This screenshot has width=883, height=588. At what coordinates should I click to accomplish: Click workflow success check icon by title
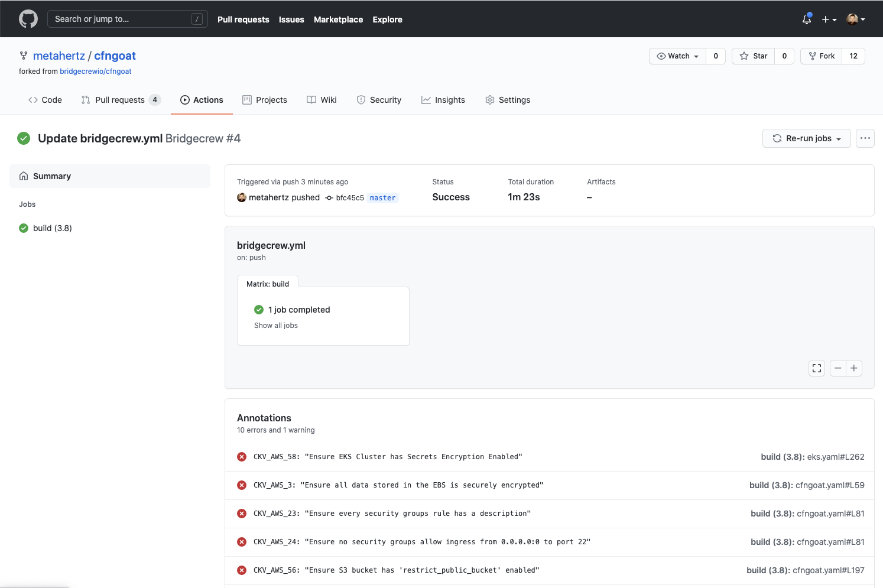tap(24, 138)
